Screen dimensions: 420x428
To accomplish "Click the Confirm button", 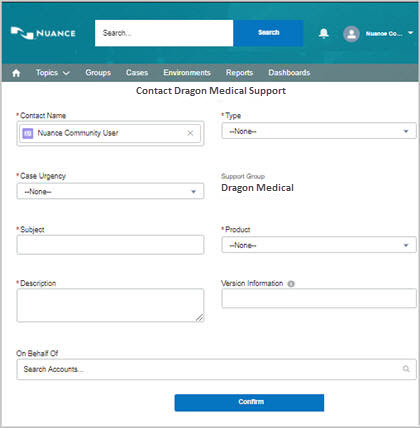I will [249, 402].
